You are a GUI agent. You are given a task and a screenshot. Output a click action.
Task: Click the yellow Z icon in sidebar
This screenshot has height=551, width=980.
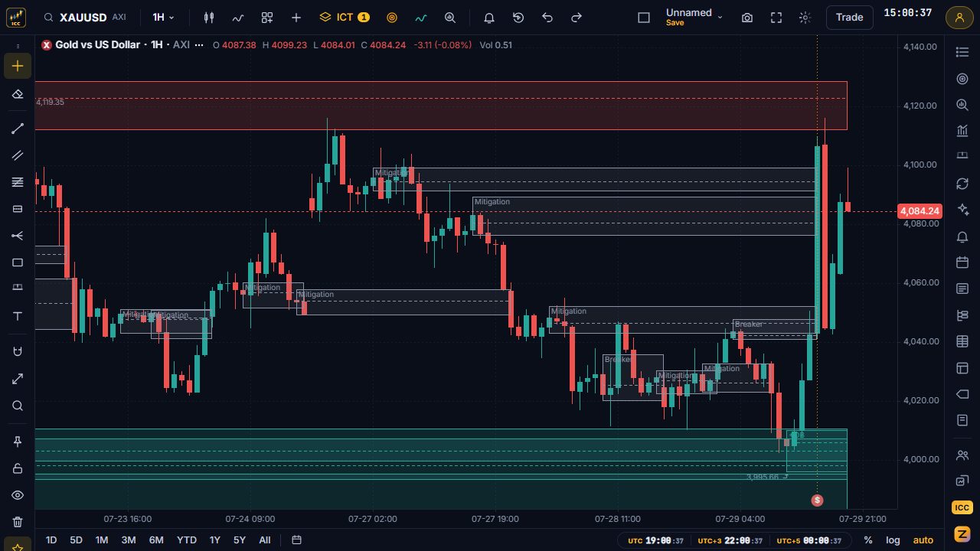962,533
